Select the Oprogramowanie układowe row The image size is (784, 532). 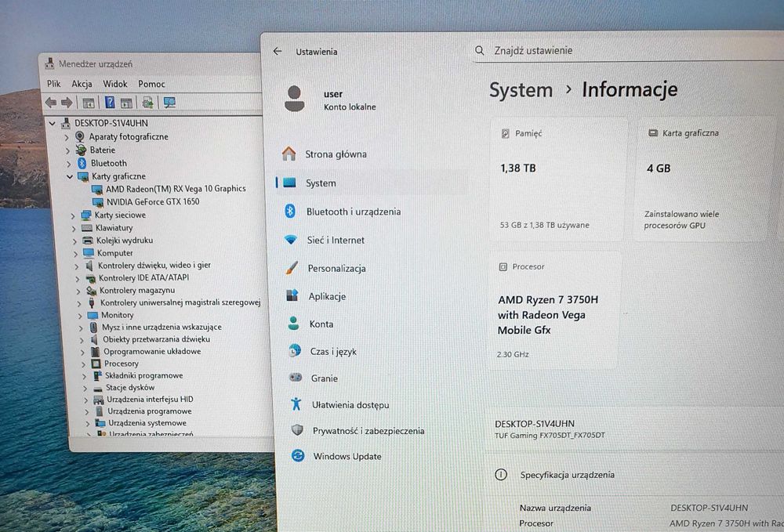pos(152,352)
